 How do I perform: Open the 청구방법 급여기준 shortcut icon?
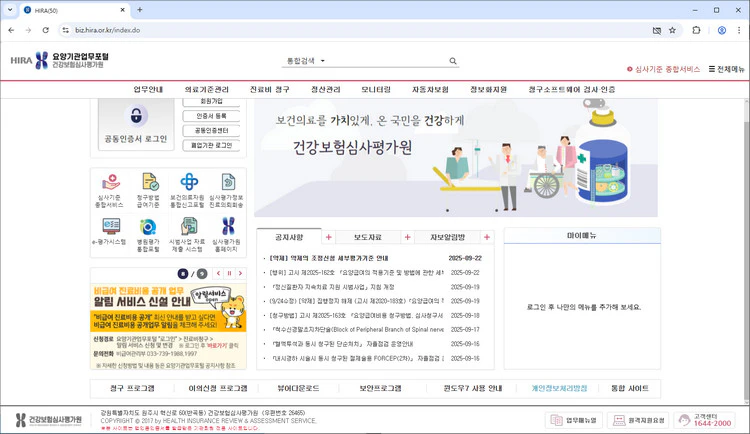150,182
